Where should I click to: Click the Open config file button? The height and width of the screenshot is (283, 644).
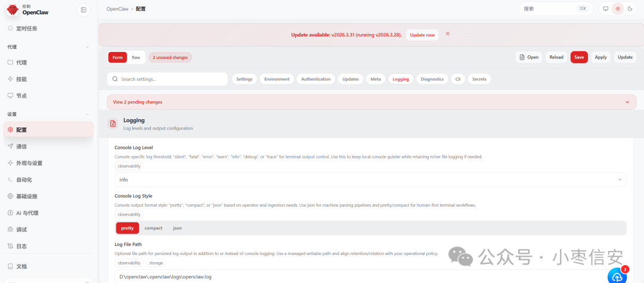[529, 57]
